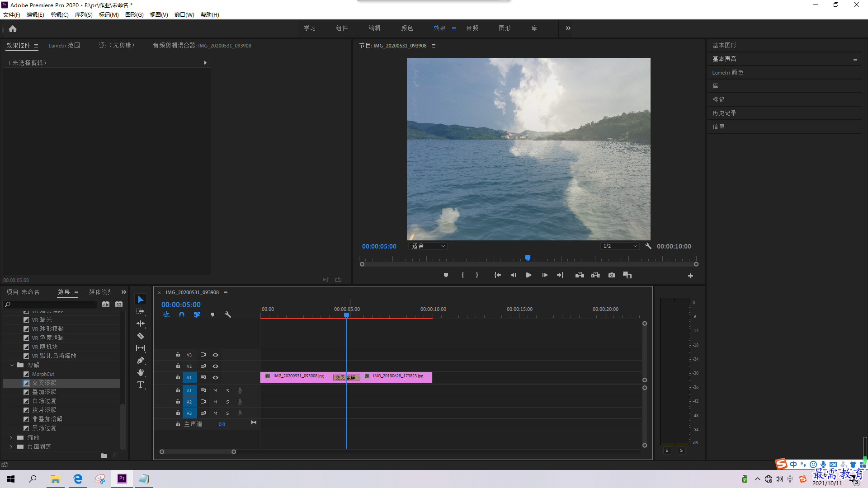Go to In point
This screenshot has width=868, height=488.
coord(497,275)
